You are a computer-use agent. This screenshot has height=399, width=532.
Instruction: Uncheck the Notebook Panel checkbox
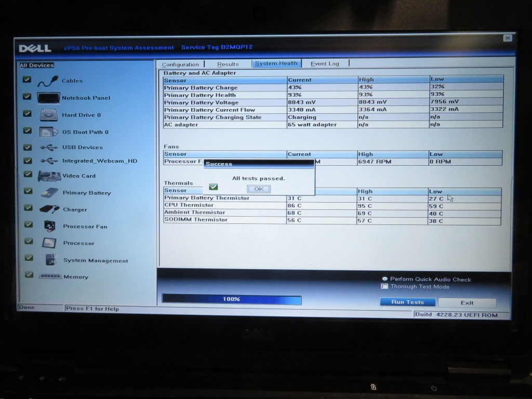27,97
